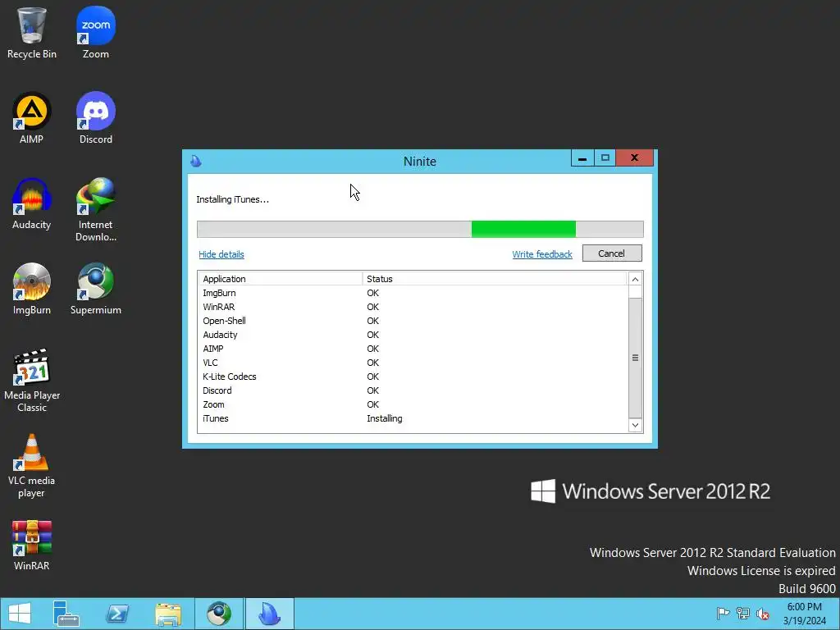840x630 pixels.
Task: Launch PowerShell from the taskbar
Action: pos(117,614)
